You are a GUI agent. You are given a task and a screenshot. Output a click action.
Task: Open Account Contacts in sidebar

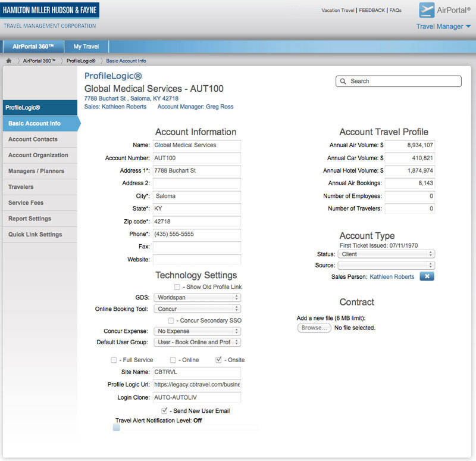coord(40,139)
